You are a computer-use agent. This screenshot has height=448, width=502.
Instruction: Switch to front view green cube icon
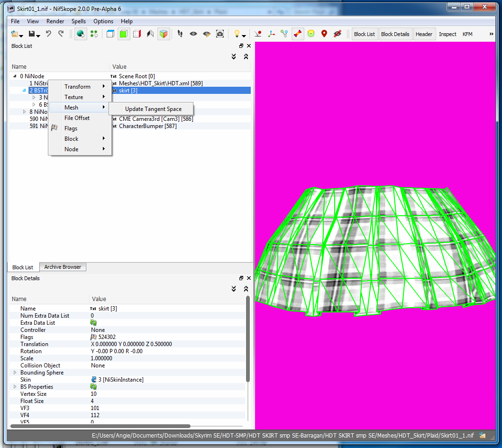(x=124, y=34)
